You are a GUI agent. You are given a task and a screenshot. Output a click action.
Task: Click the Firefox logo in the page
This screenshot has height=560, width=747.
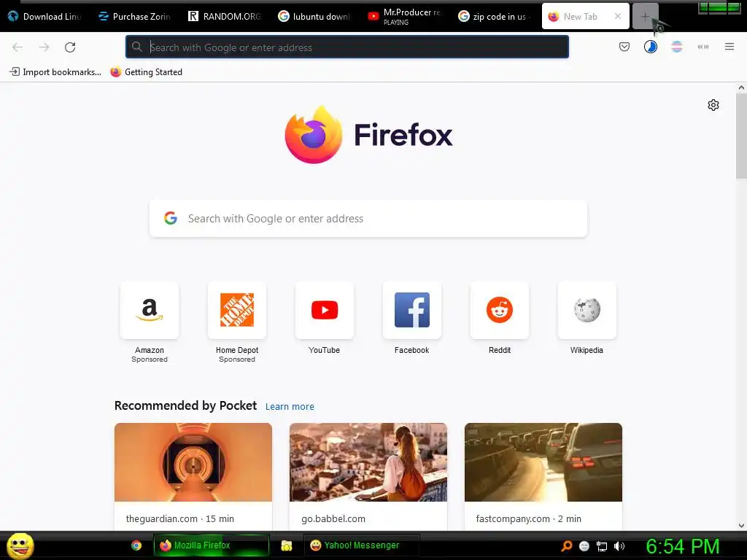368,135
